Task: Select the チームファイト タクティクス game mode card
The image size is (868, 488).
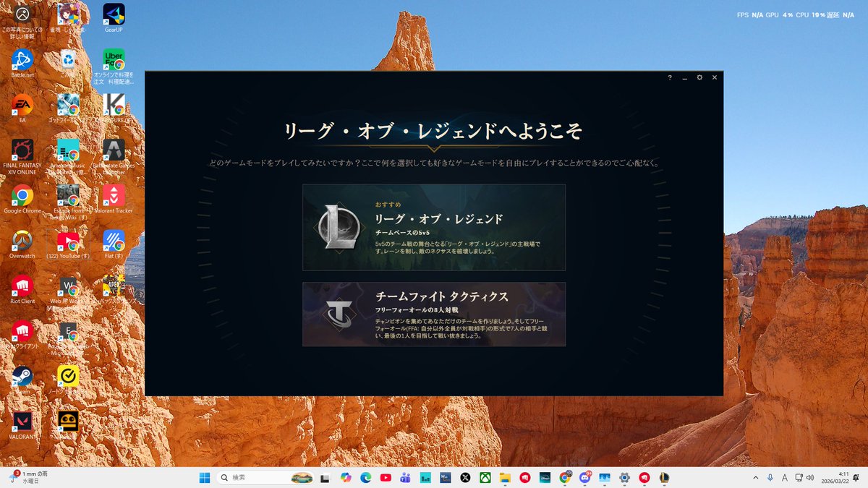Action: (x=434, y=314)
